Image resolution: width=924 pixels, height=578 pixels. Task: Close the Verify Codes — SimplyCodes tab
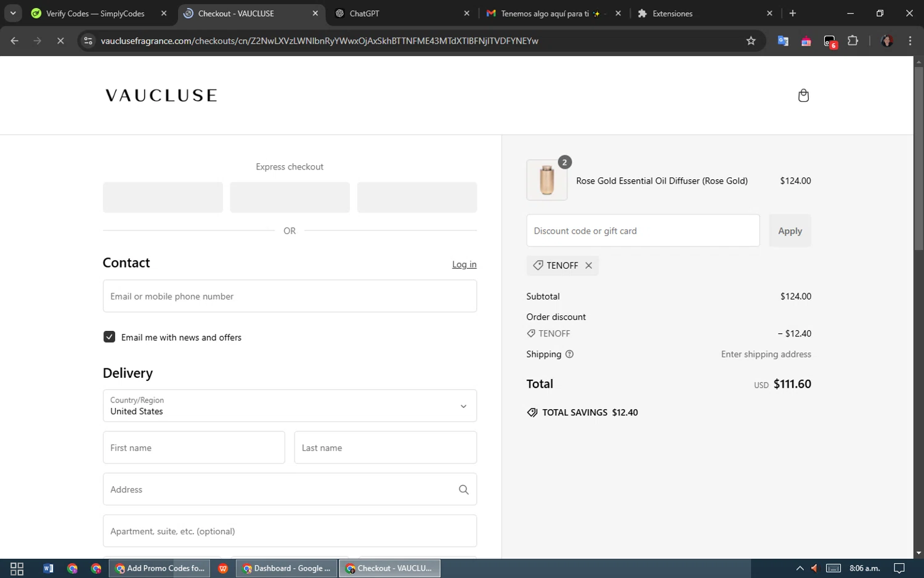pyautogui.click(x=164, y=13)
